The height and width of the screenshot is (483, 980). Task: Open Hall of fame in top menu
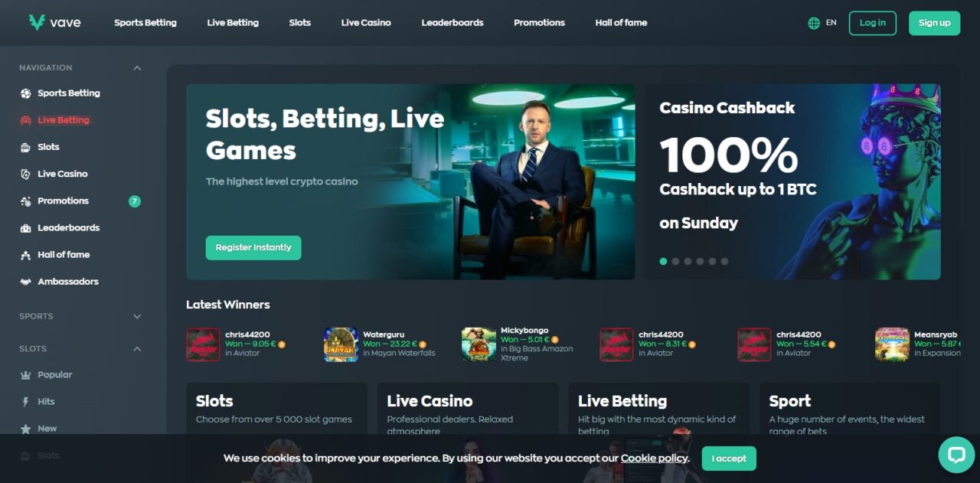[x=621, y=23]
